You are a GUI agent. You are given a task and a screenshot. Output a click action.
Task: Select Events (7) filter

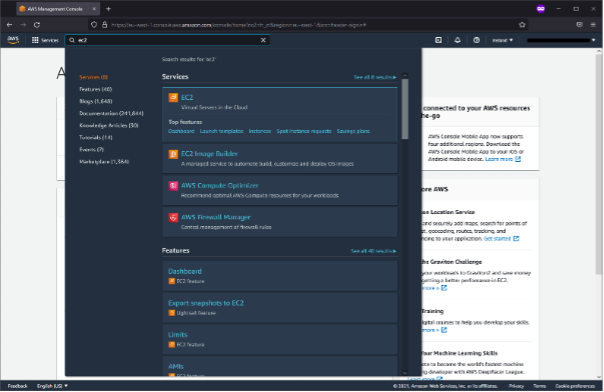[x=91, y=149]
